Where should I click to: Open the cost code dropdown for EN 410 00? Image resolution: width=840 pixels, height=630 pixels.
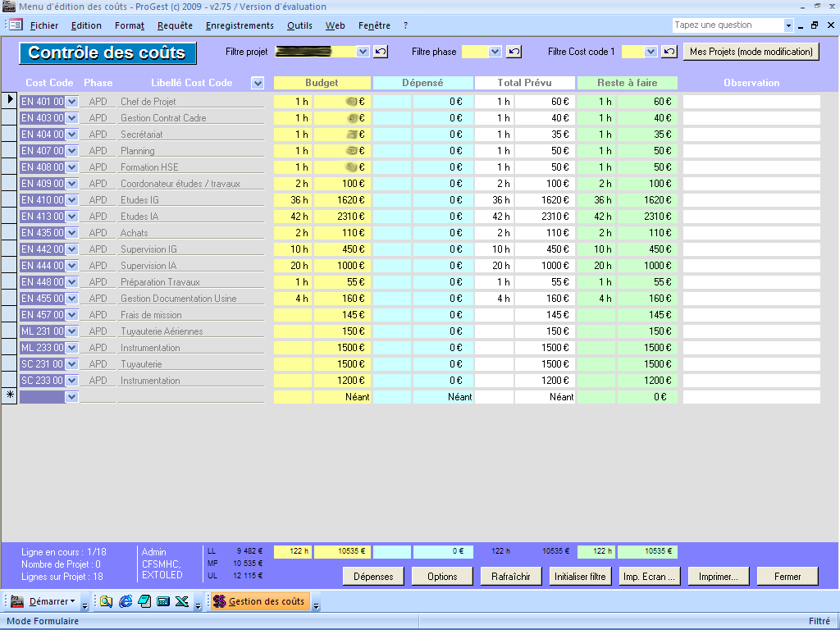[72, 200]
